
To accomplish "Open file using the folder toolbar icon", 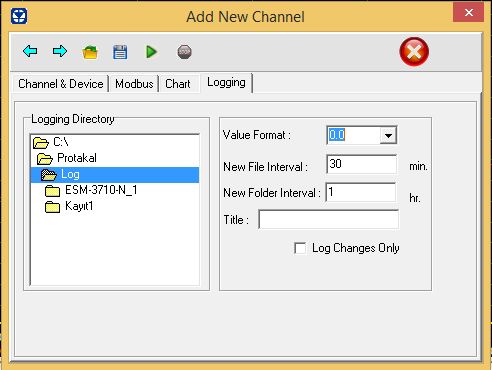I will pos(90,52).
